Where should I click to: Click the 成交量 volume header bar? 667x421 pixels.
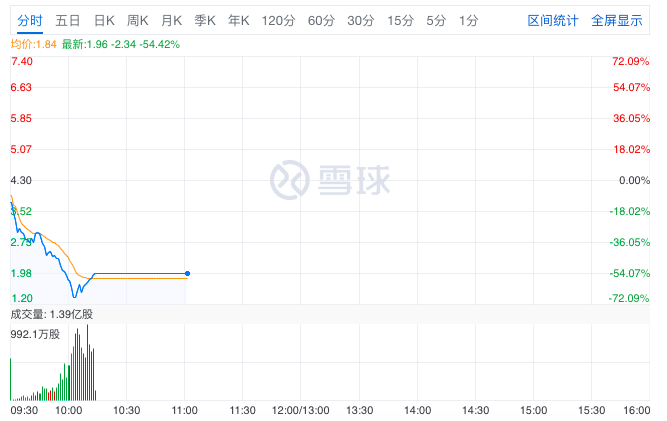click(330, 314)
